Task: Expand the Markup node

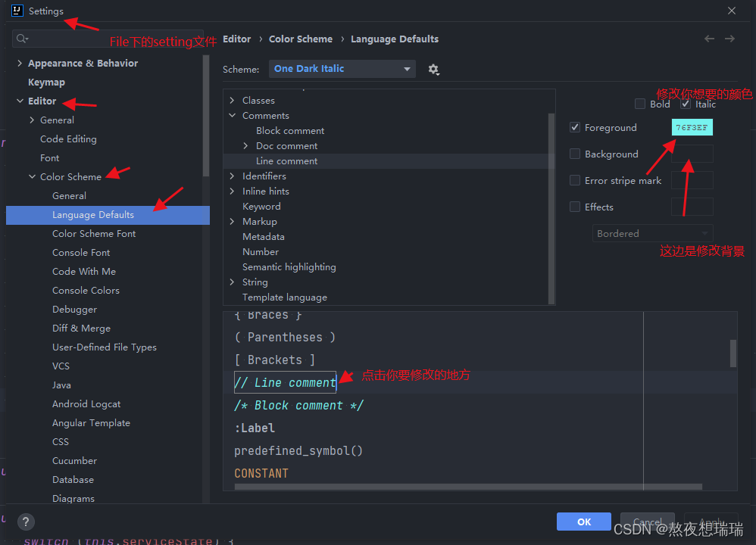Action: click(x=232, y=221)
